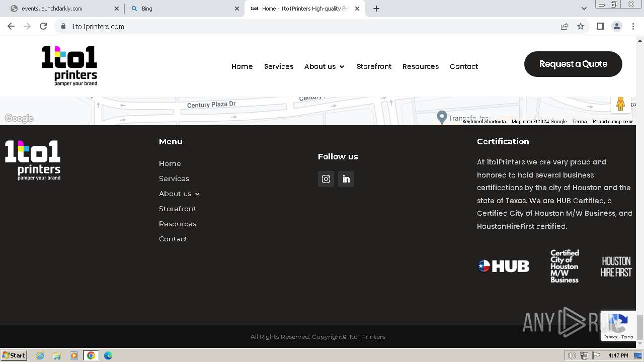Open Home in the header nav
Image resolution: width=644 pixels, height=362 pixels.
pos(242,66)
